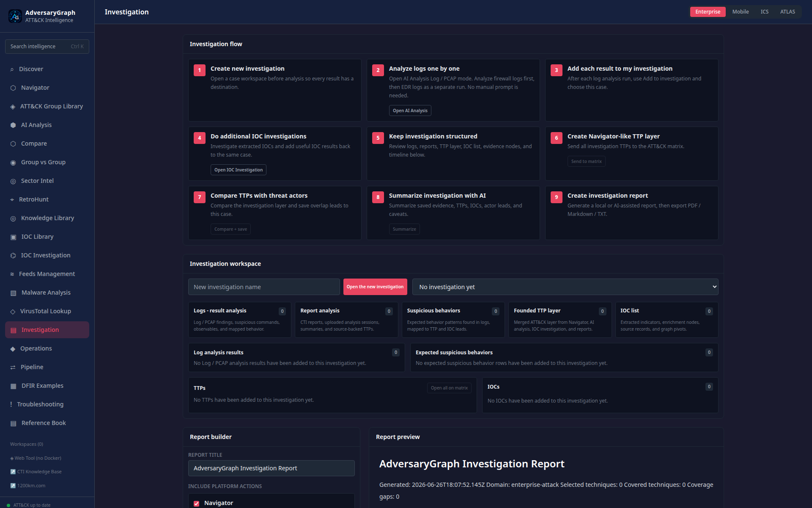Viewport: 812px width, 508px height.
Task: Select the IOC list card
Action: 667,320
